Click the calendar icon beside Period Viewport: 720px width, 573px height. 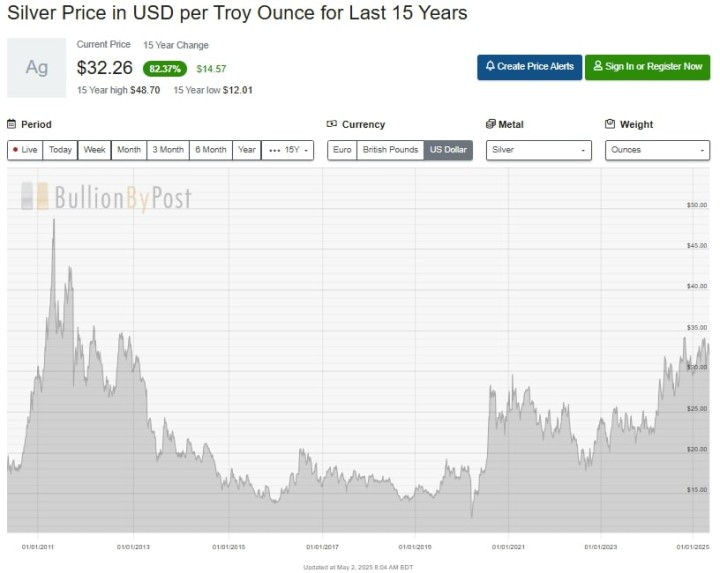pos(12,125)
